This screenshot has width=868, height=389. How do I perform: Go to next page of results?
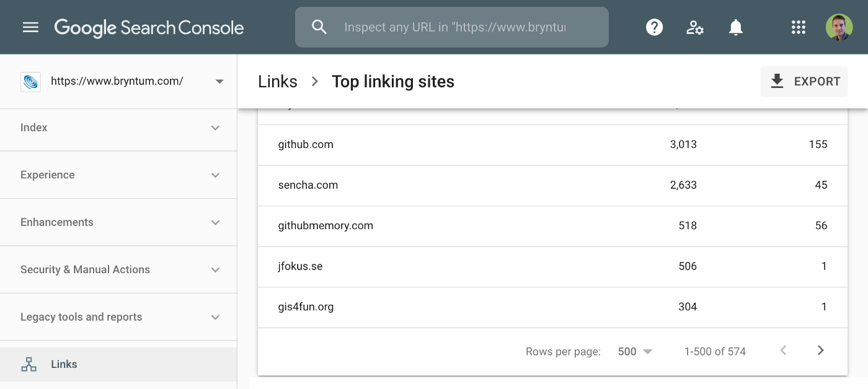pos(820,351)
